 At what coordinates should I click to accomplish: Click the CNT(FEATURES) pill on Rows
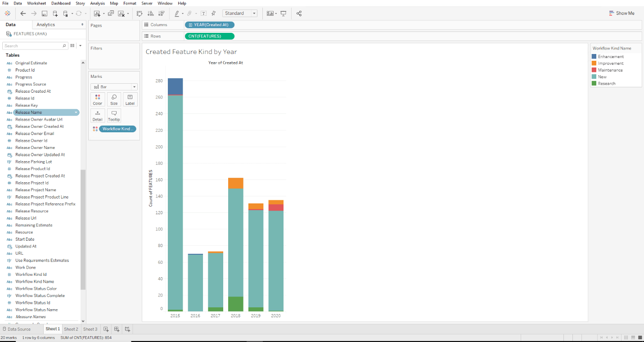pyautogui.click(x=209, y=36)
